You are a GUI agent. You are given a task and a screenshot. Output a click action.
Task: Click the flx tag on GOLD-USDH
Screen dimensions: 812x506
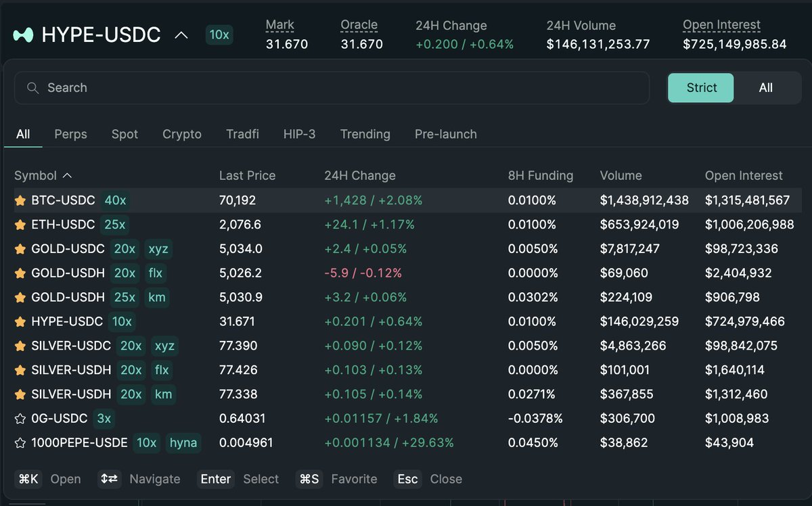tap(156, 273)
